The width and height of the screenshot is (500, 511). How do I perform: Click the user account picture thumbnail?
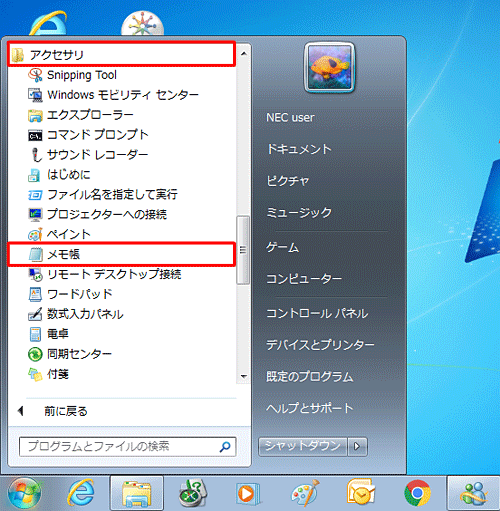coord(329,67)
